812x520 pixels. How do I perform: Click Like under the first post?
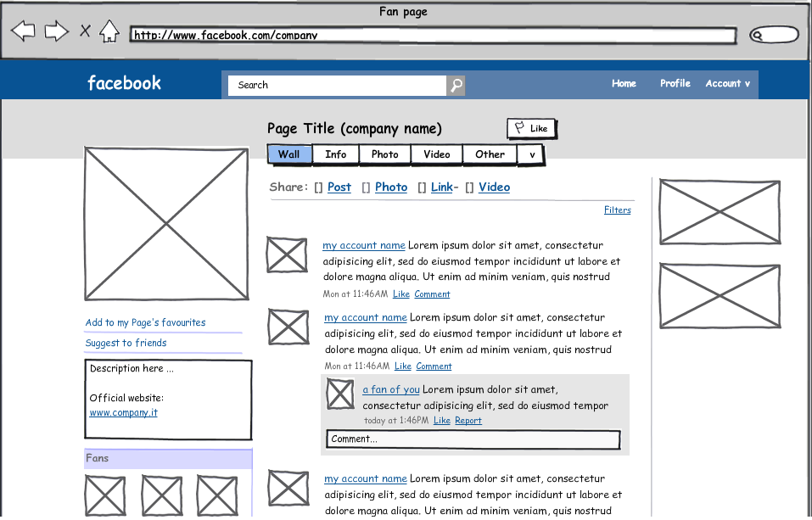[x=401, y=294]
